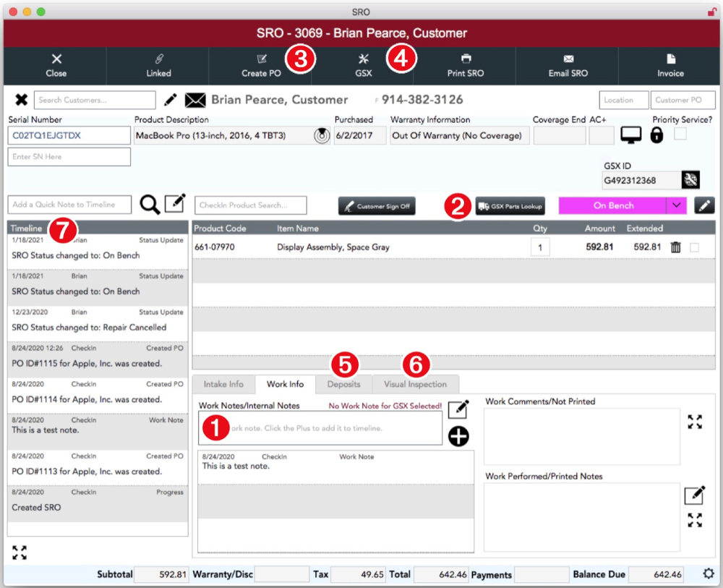Switch to the Intake Info tab
The image size is (723, 588).
223,384
